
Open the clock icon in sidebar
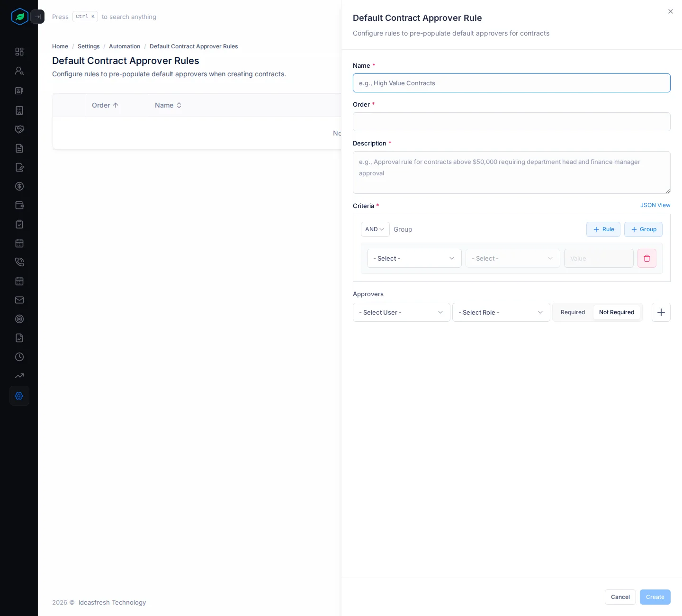tap(19, 357)
